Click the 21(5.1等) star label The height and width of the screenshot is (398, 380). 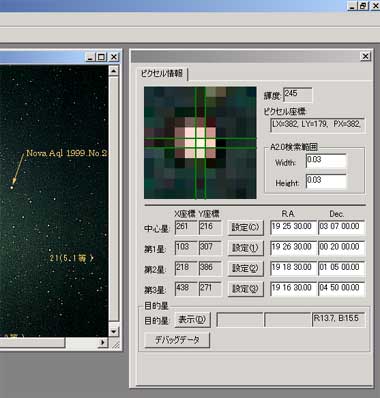click(72, 258)
